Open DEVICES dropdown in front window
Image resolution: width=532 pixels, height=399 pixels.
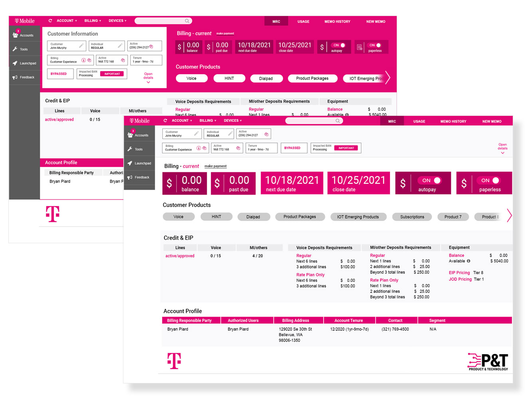pos(233,121)
